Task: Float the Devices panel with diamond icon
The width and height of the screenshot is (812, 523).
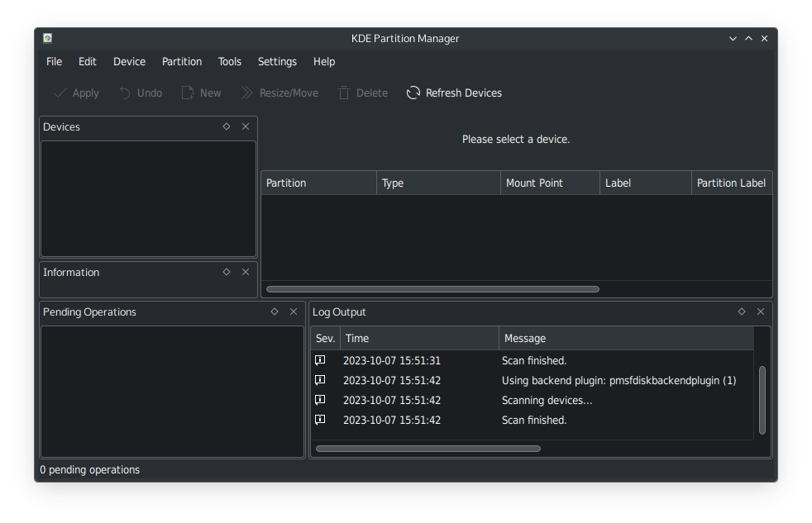Action: point(227,126)
